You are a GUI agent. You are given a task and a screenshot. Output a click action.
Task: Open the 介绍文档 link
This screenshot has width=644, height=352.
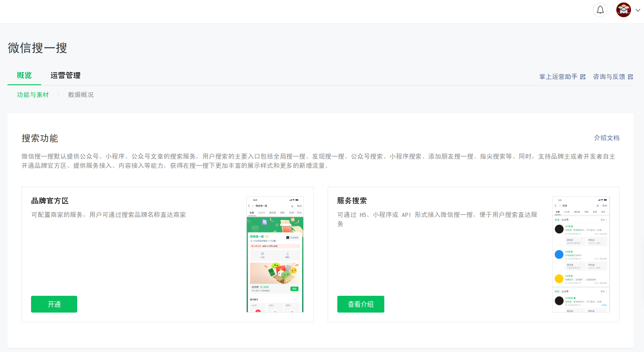tap(607, 138)
